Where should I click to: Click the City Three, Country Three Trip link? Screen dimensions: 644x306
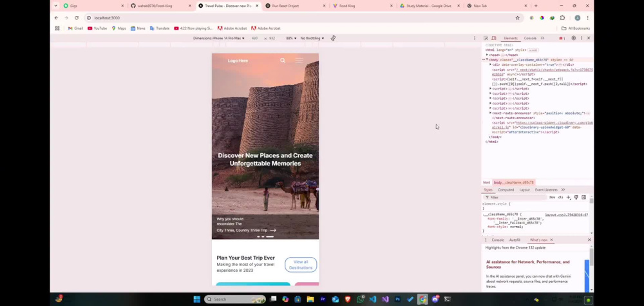click(x=247, y=231)
